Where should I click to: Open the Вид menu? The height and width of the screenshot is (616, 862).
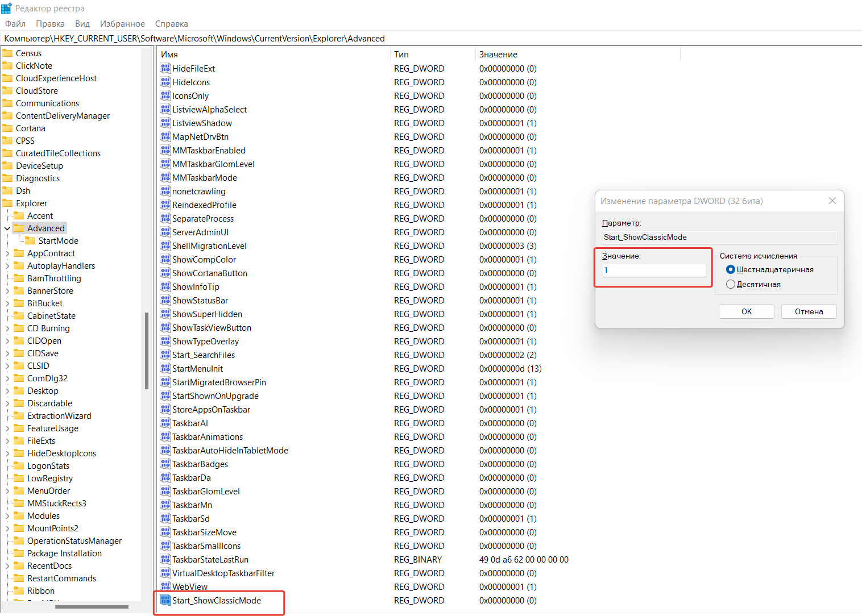click(x=82, y=23)
